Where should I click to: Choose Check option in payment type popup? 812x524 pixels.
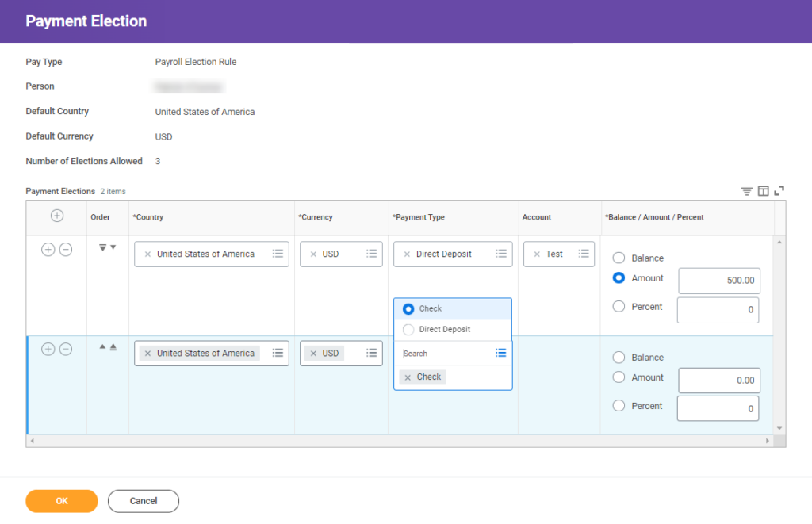click(x=453, y=308)
